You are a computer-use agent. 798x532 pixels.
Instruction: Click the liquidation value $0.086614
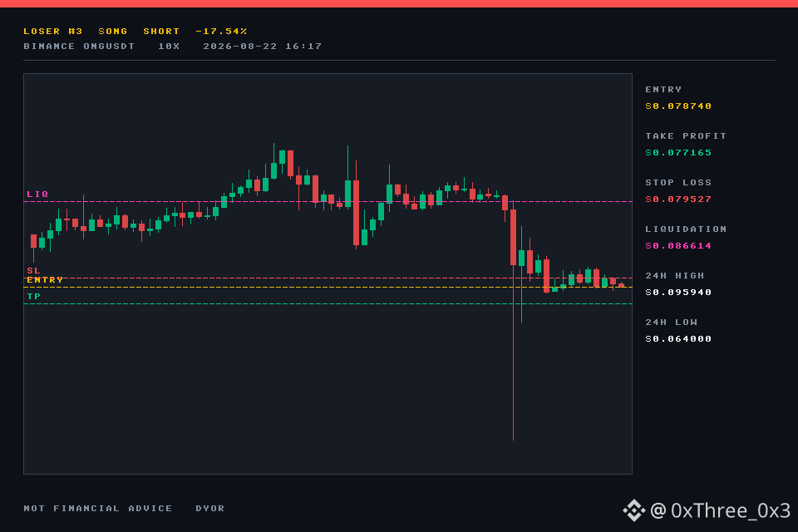678,246
